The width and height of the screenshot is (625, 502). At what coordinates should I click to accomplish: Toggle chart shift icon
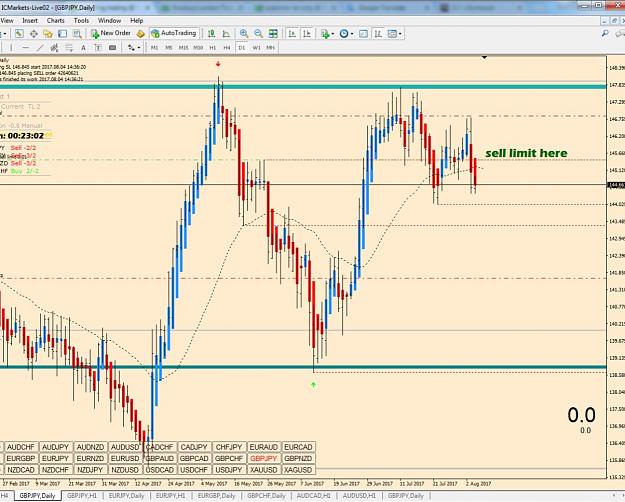point(307,34)
